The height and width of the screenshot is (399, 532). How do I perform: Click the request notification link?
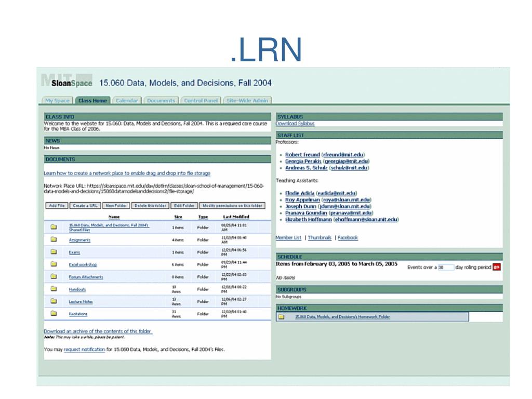point(85,350)
